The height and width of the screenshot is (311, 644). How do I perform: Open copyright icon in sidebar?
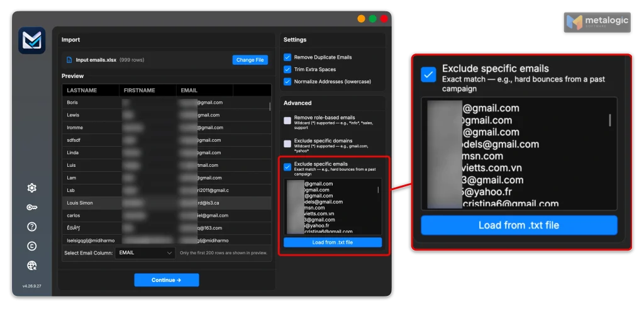click(x=31, y=246)
